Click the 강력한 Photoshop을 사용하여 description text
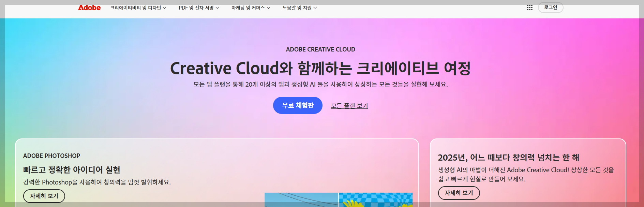The height and width of the screenshot is (207, 644). (x=97, y=182)
